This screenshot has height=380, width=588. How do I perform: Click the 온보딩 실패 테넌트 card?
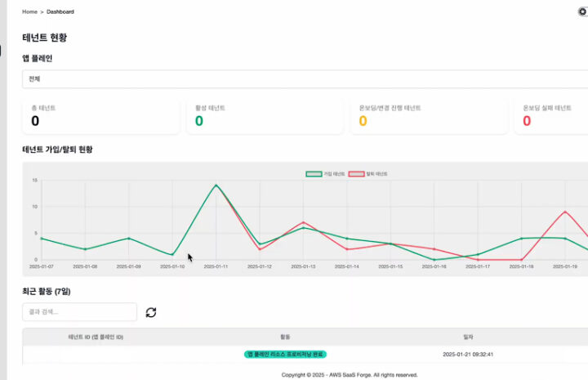pos(551,116)
